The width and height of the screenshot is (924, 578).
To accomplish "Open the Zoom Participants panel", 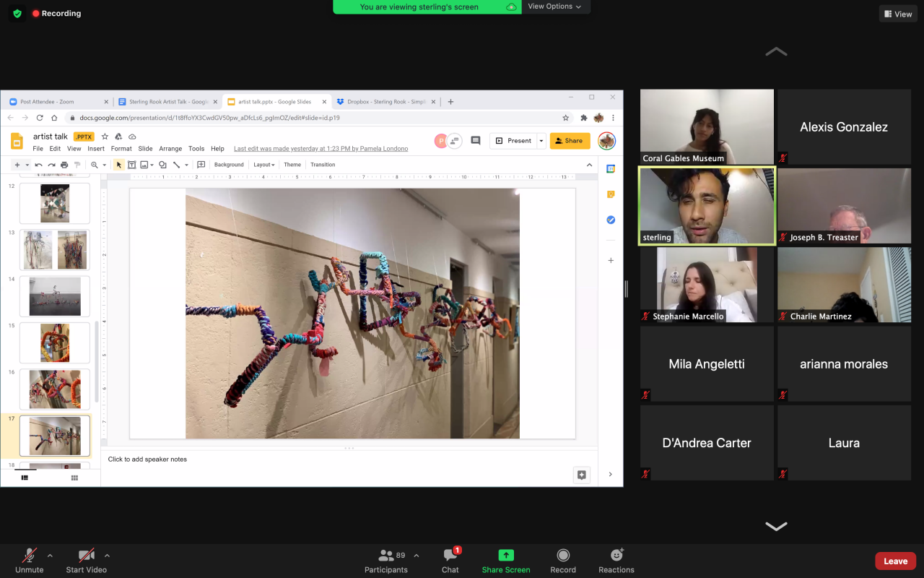I will [x=386, y=561].
